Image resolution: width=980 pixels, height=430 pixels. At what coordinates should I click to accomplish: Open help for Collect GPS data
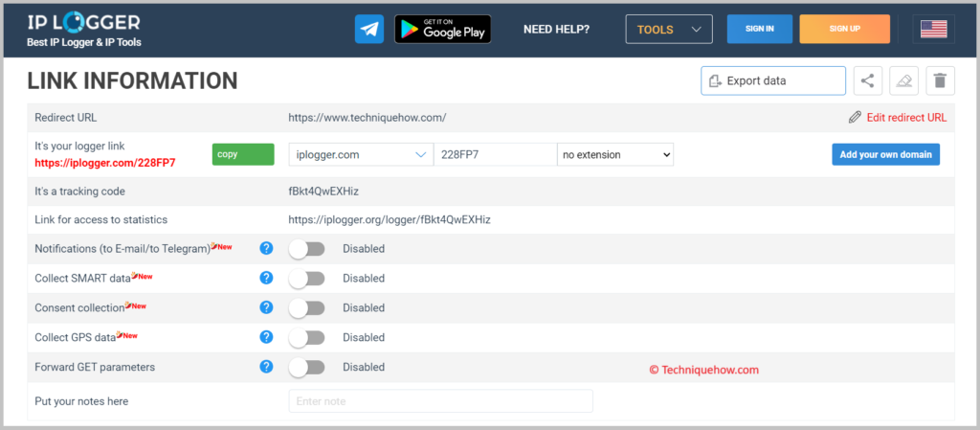pos(266,337)
